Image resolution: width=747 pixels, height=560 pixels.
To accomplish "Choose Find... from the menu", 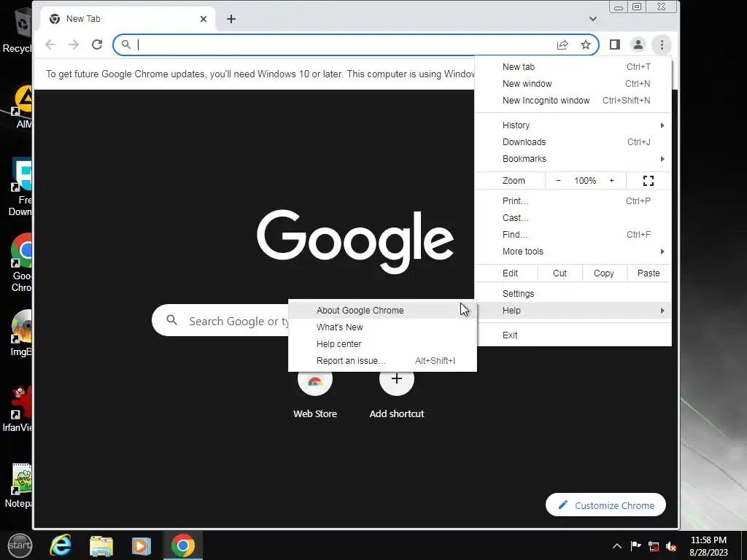I will [573, 234].
